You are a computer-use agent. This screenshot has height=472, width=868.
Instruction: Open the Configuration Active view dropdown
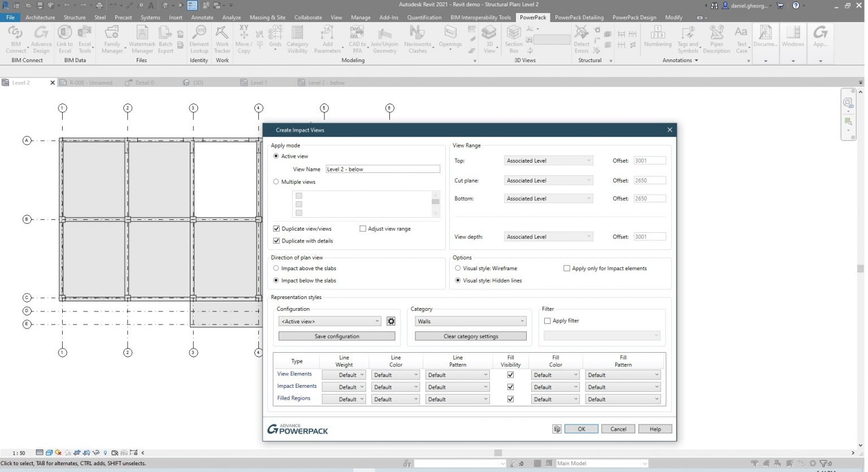(x=329, y=321)
